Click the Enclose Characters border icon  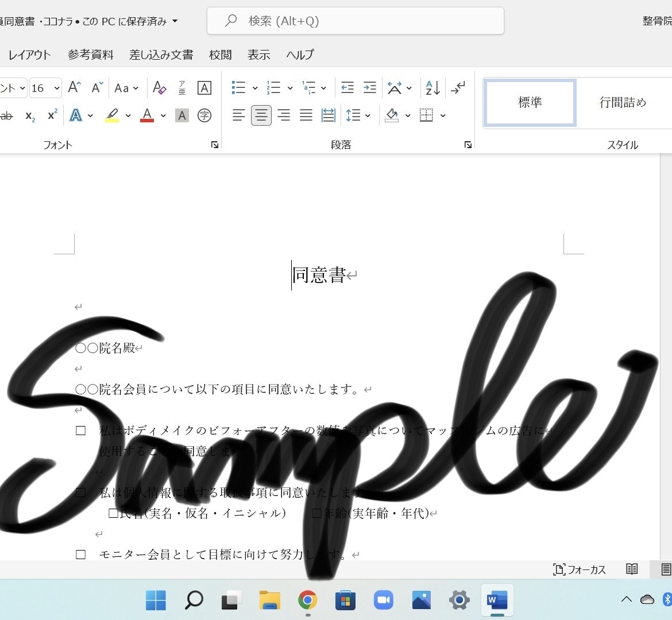(x=204, y=88)
